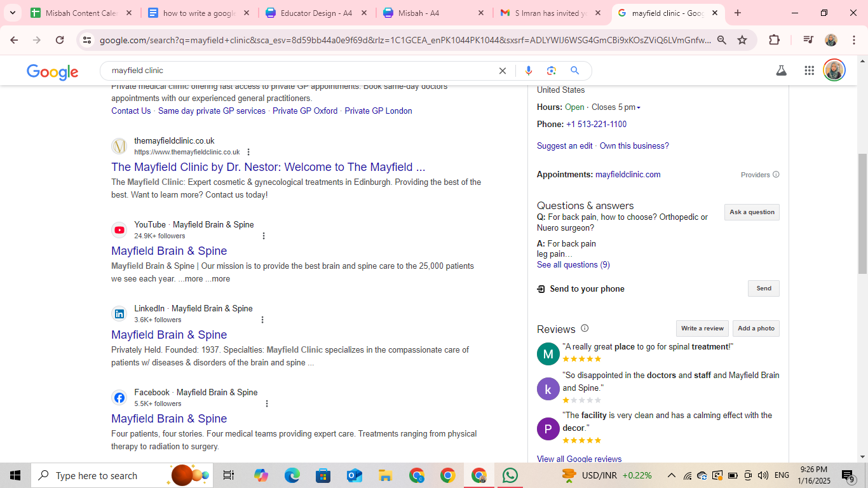Switch to how to write a google tab
868x488 pixels.
pos(199,13)
